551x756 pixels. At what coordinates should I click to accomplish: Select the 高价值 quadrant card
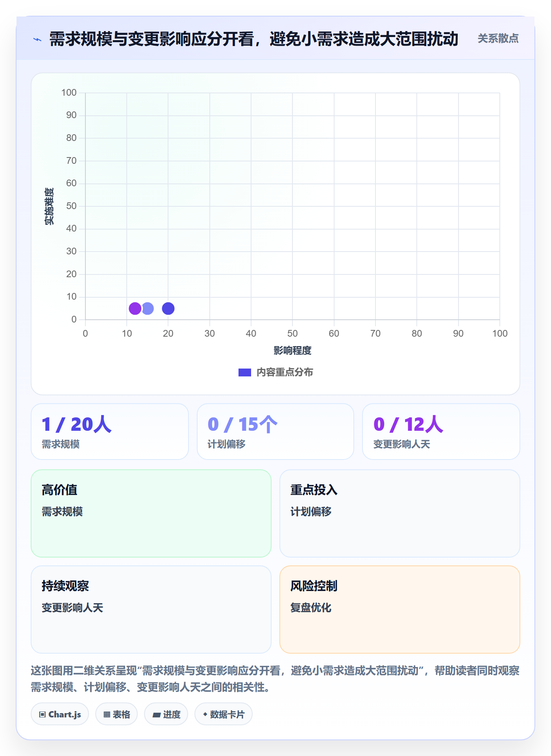[x=151, y=513]
